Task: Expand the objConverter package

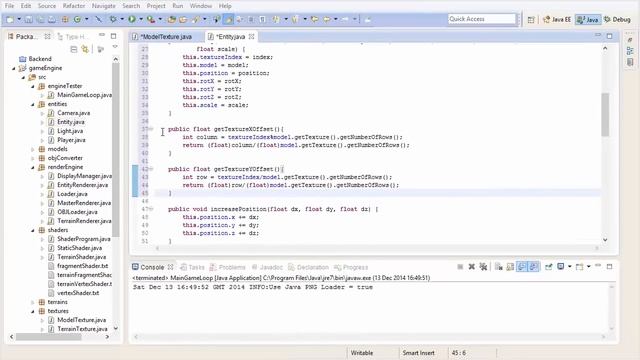Action: point(33,158)
